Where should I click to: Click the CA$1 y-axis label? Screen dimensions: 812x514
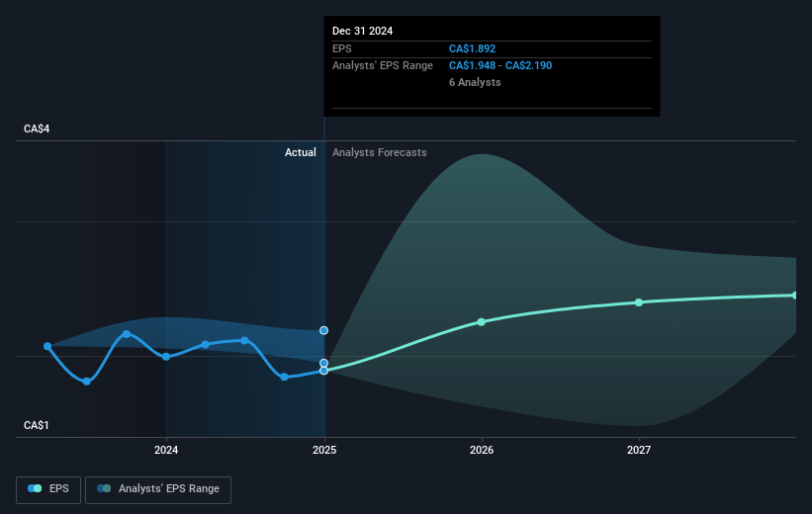coord(37,425)
